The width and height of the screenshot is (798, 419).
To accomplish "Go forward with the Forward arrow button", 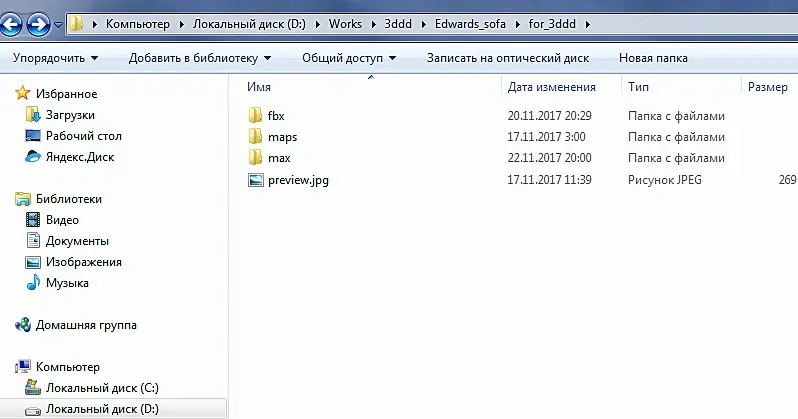I will pyautogui.click(x=39, y=24).
